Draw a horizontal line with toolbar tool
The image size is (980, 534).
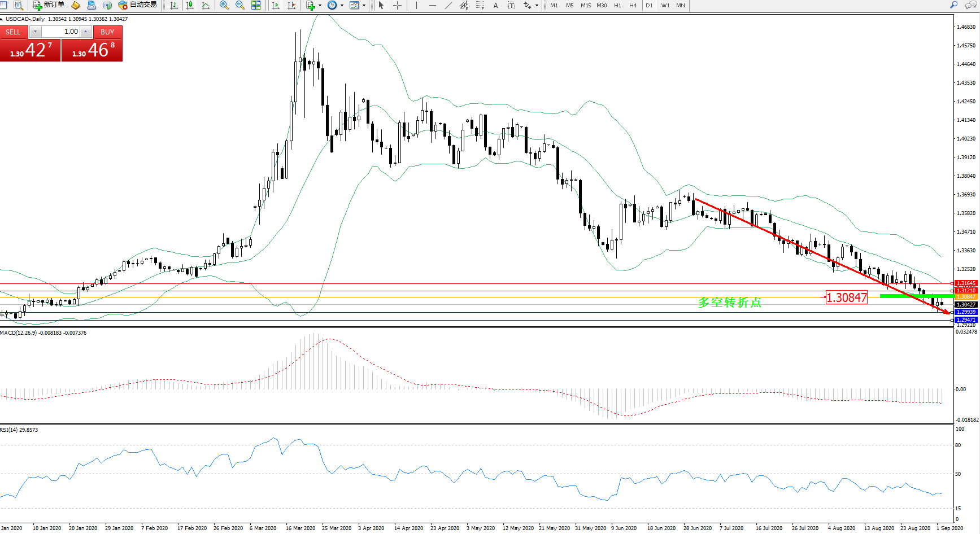(433, 6)
